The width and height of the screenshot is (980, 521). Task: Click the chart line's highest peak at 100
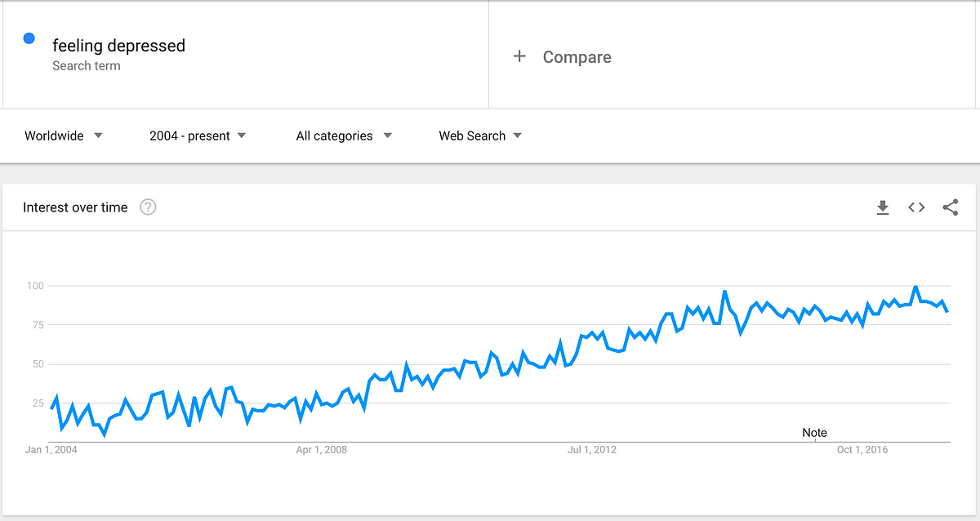pos(915,287)
